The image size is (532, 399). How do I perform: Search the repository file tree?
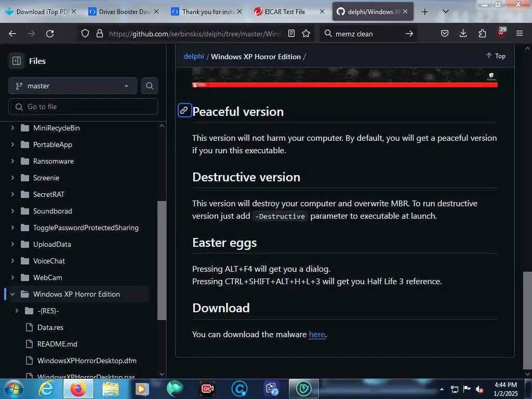point(150,86)
